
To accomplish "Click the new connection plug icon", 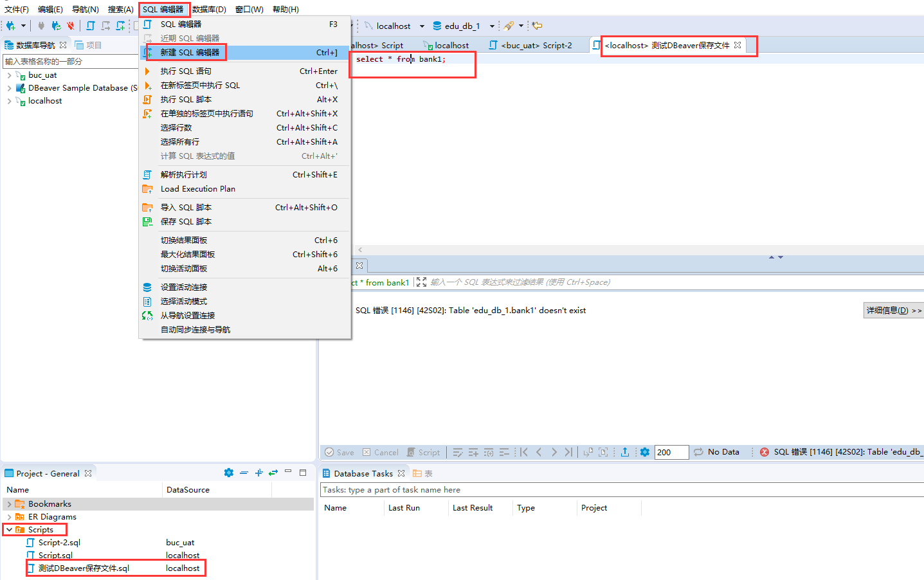I will coord(11,26).
